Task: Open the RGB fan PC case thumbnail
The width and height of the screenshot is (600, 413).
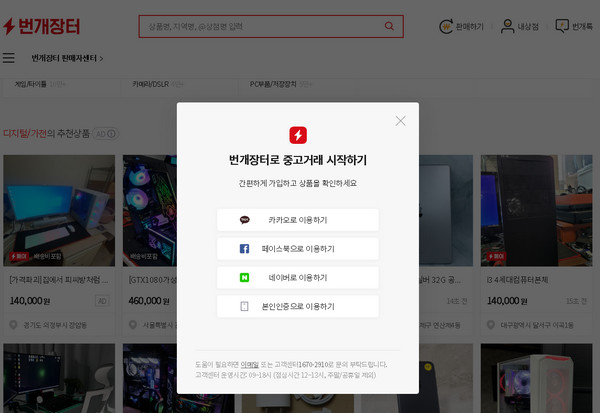Action: pyautogui.click(x=150, y=211)
